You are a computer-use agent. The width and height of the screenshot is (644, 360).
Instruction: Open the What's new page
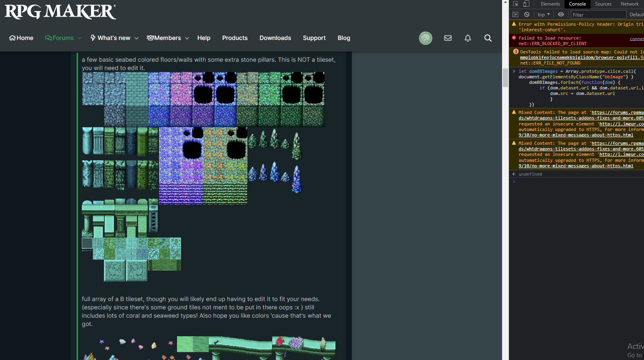click(x=110, y=38)
